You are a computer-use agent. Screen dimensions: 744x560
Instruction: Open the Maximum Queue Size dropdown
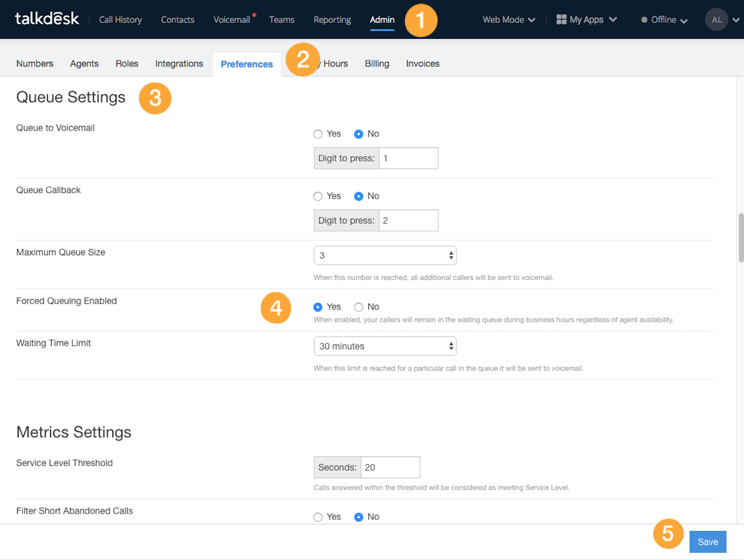[385, 255]
